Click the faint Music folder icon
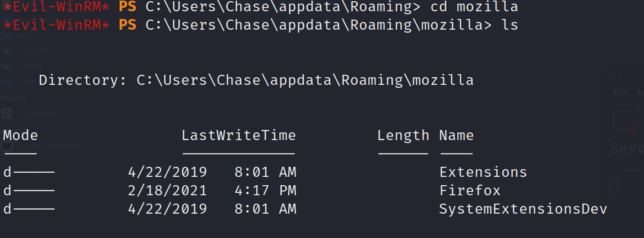Image resolution: width=644 pixels, height=238 pixels. (x=7, y=35)
